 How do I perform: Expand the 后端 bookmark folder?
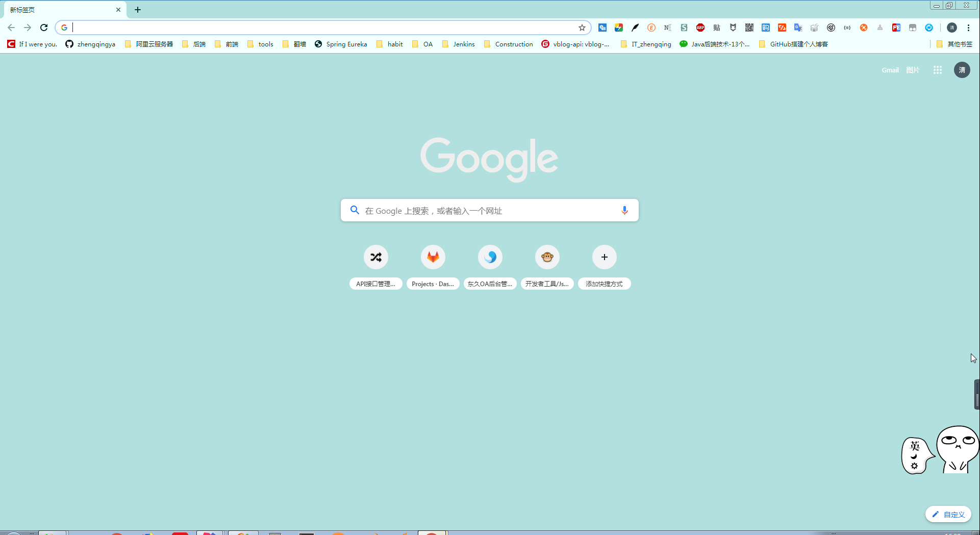tap(194, 44)
